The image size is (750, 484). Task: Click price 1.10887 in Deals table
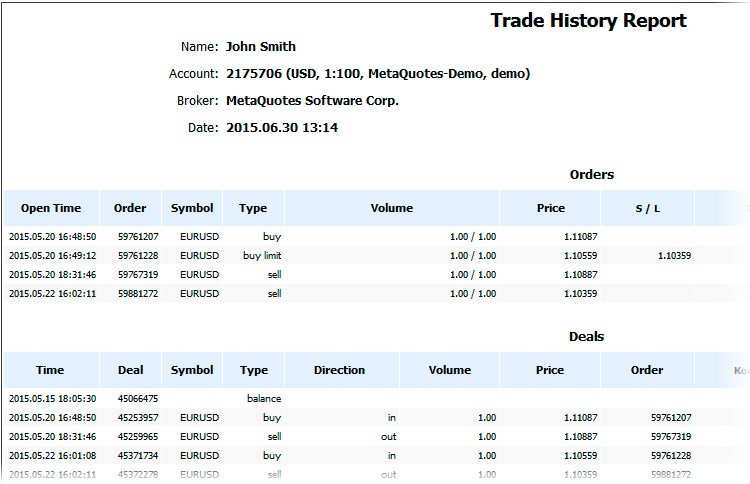coord(581,437)
